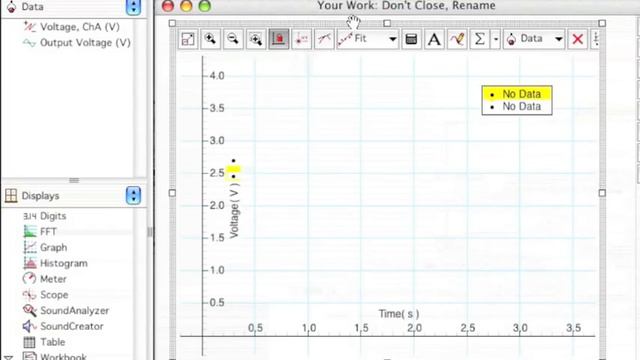Screen dimensions: 640x360
Task: Click the Scale to Fit toolbar icon
Action: pyautogui.click(x=188, y=39)
